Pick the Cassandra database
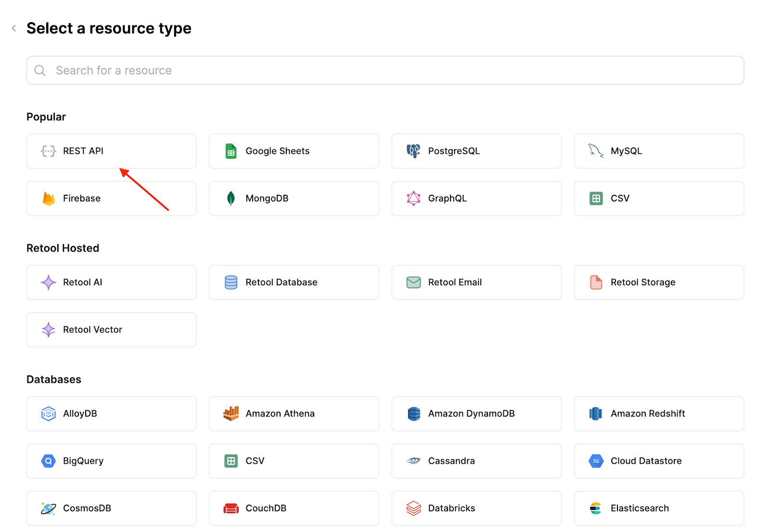Viewport: 770px width, 532px height. point(476,461)
